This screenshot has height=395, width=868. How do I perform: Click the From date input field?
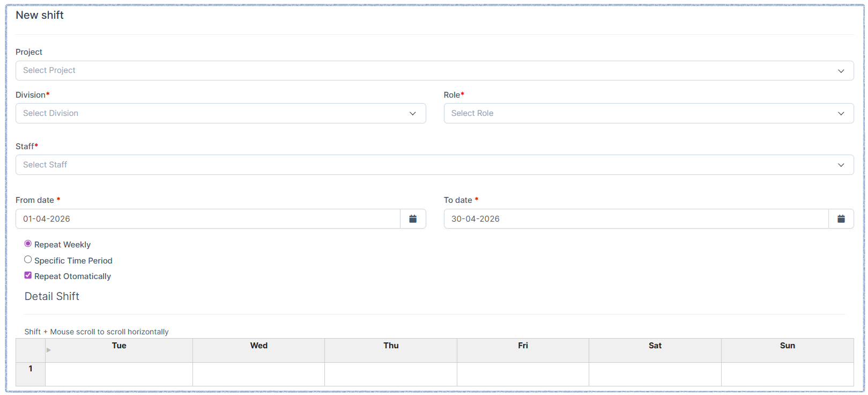(x=208, y=219)
